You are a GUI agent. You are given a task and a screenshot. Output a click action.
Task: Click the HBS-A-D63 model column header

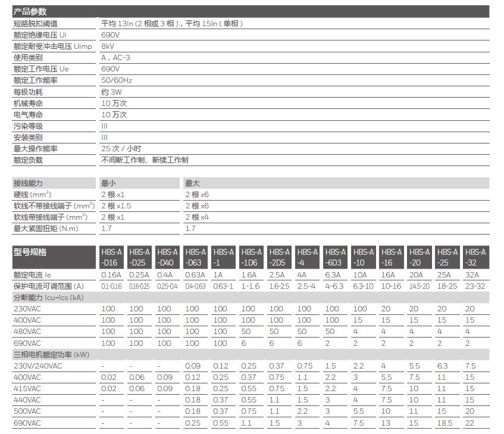(195, 257)
